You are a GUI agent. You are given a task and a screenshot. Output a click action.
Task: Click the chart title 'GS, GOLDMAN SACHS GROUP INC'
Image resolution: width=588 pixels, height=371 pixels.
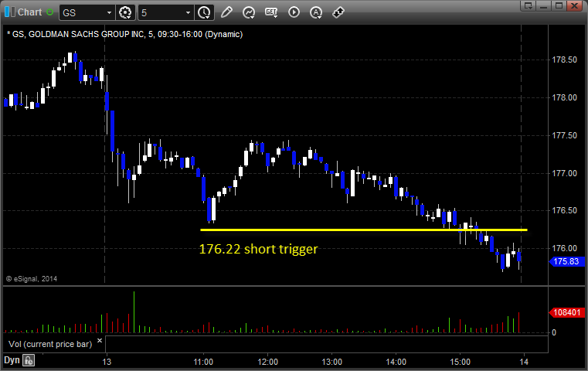pyautogui.click(x=78, y=34)
